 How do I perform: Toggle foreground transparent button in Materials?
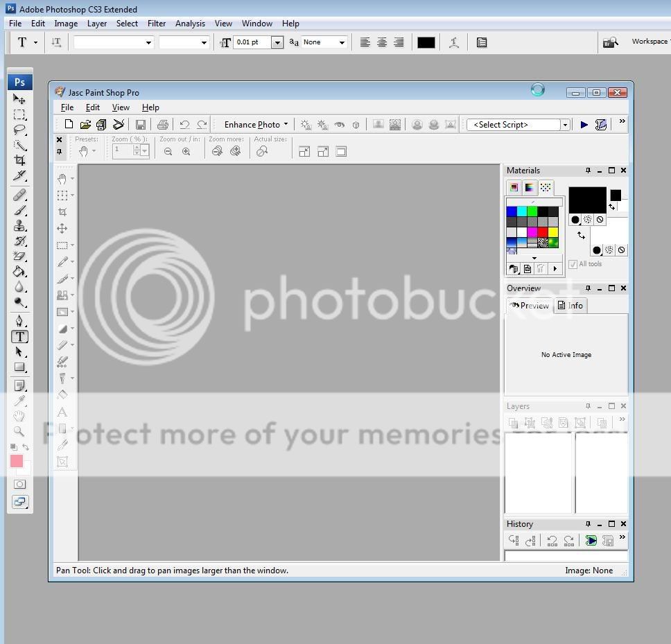(600, 220)
